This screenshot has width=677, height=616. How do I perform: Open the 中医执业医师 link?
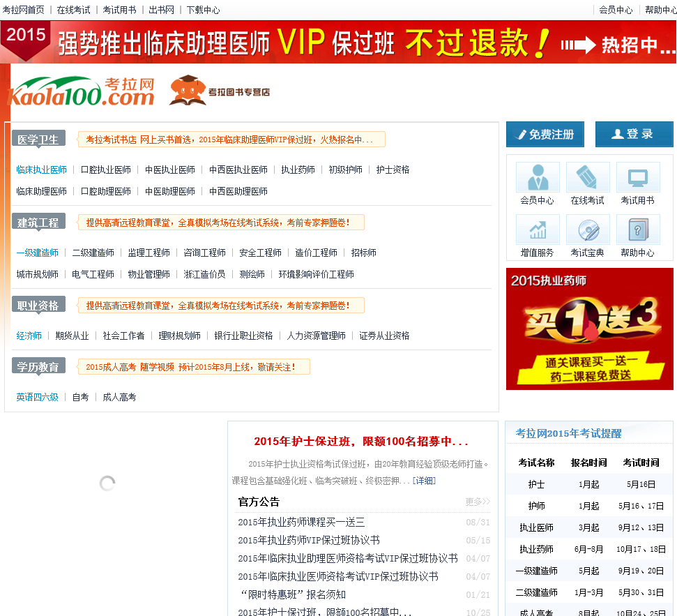coord(170,170)
